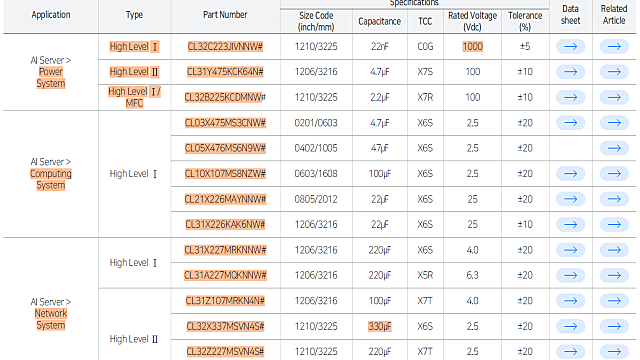
Task: Select part number CL31Z107MRKN4N#
Action: click(225, 301)
